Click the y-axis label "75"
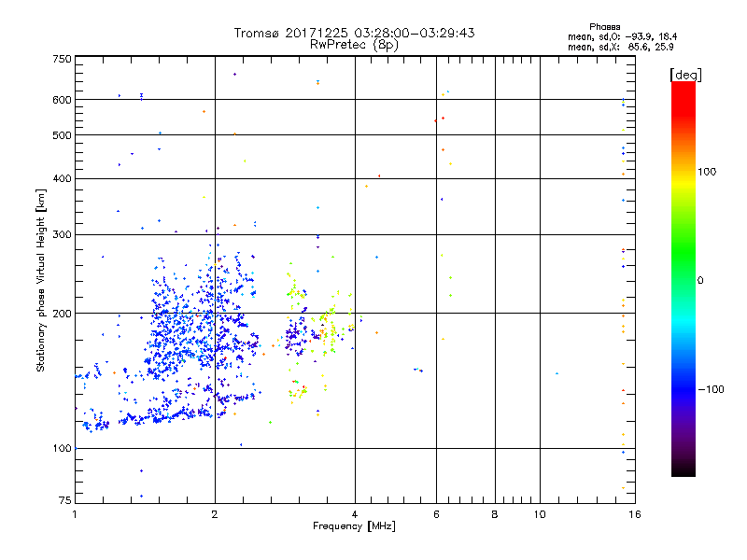 pos(65,500)
